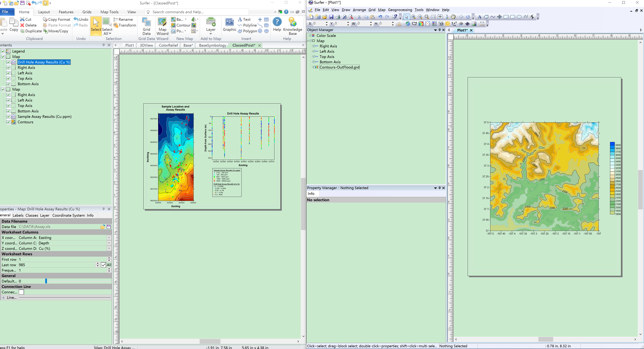Expand the Line properties section
The width and height of the screenshot is (644, 349).
[4, 297]
